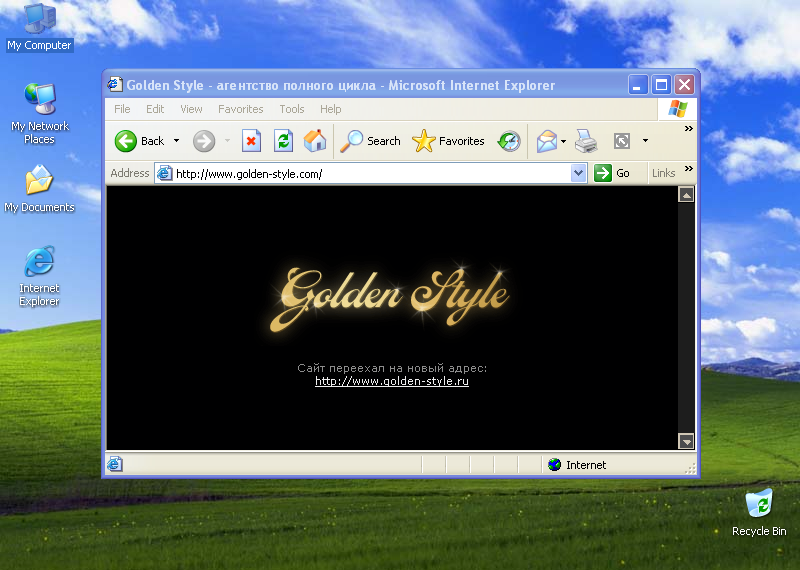The height and width of the screenshot is (570, 800).
Task: Click the scrollbar down arrow
Action: click(686, 441)
